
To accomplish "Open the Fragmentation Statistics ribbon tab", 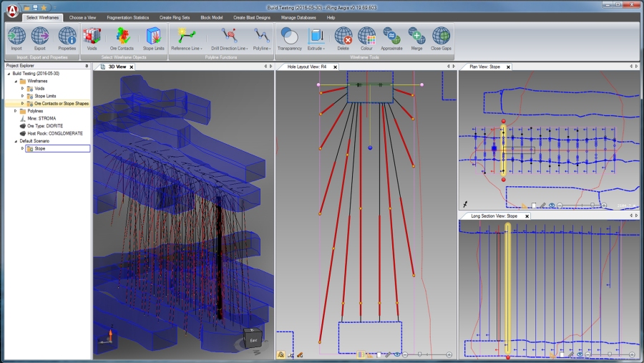I will pos(127,17).
